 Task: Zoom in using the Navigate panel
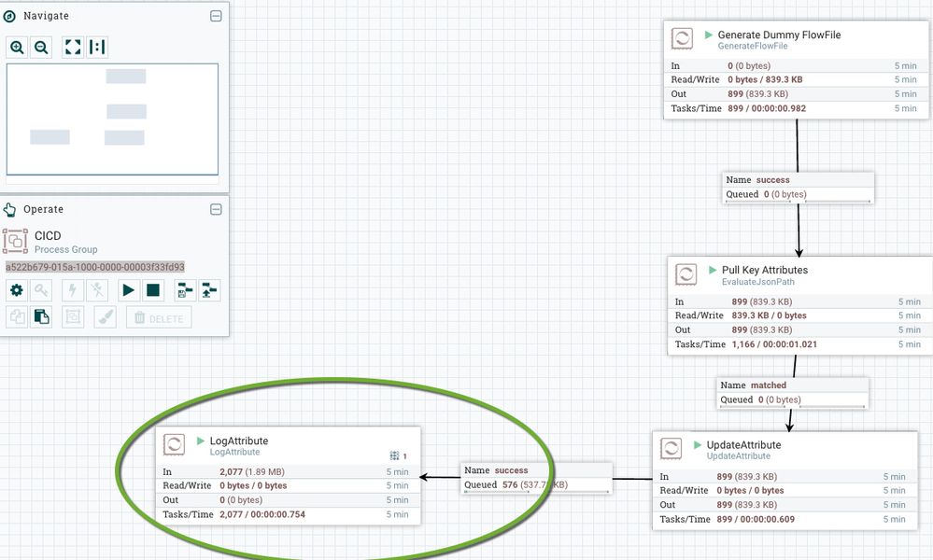17,47
